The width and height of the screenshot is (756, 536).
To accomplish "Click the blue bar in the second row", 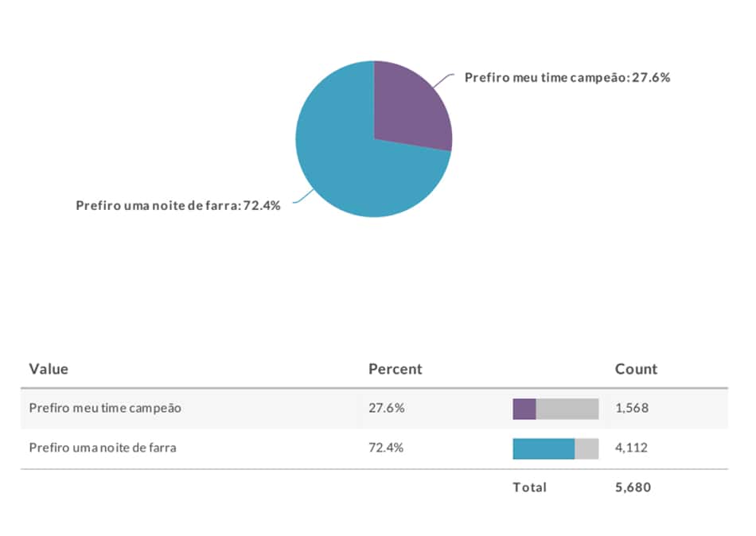I will 544,449.
